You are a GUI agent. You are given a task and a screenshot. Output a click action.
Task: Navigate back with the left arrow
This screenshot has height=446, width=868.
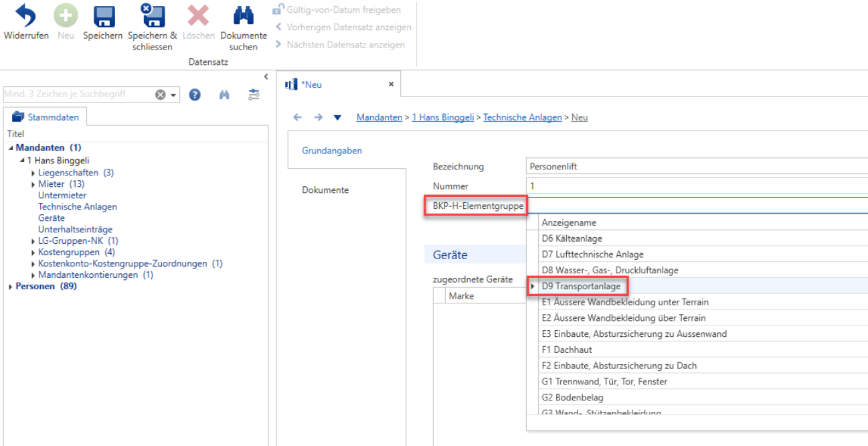(x=298, y=117)
